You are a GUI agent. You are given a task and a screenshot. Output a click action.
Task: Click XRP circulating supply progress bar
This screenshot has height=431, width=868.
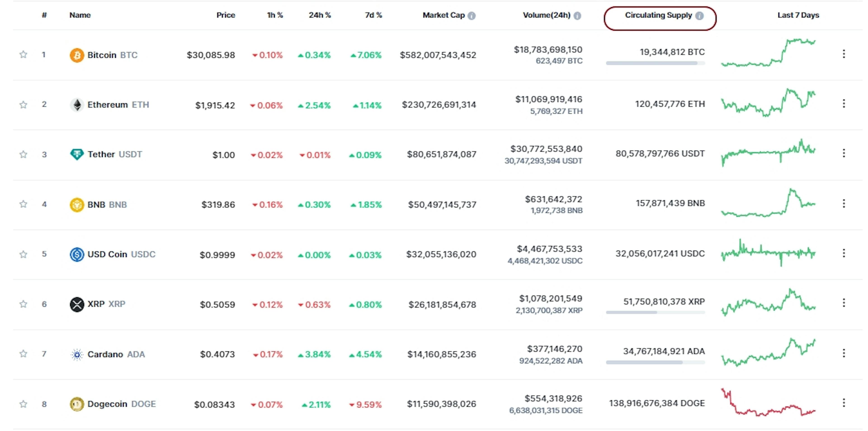pyautogui.click(x=655, y=312)
